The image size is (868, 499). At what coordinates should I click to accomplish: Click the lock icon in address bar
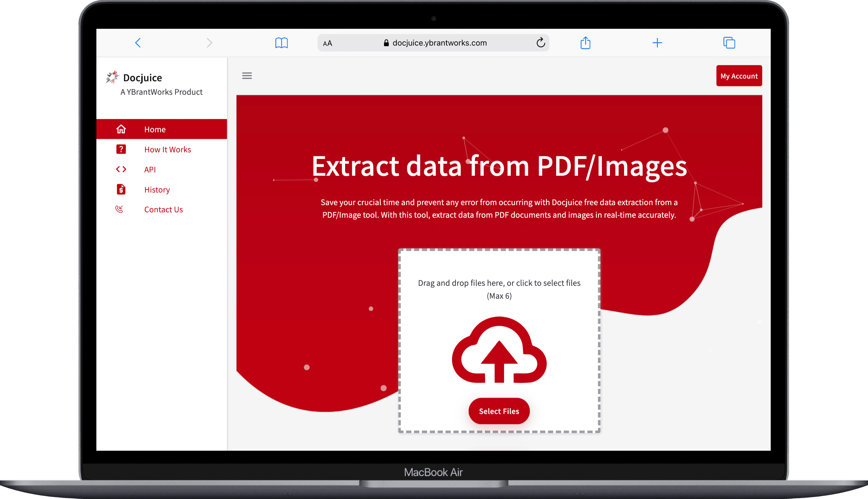click(x=386, y=43)
